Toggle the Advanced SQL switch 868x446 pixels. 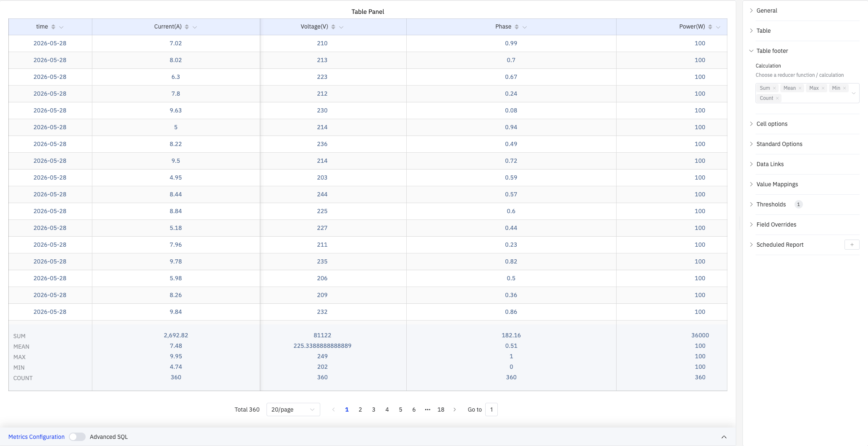[77, 437]
